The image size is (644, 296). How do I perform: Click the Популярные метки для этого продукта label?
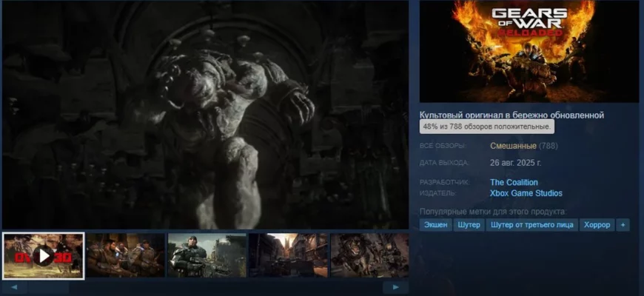click(x=493, y=212)
